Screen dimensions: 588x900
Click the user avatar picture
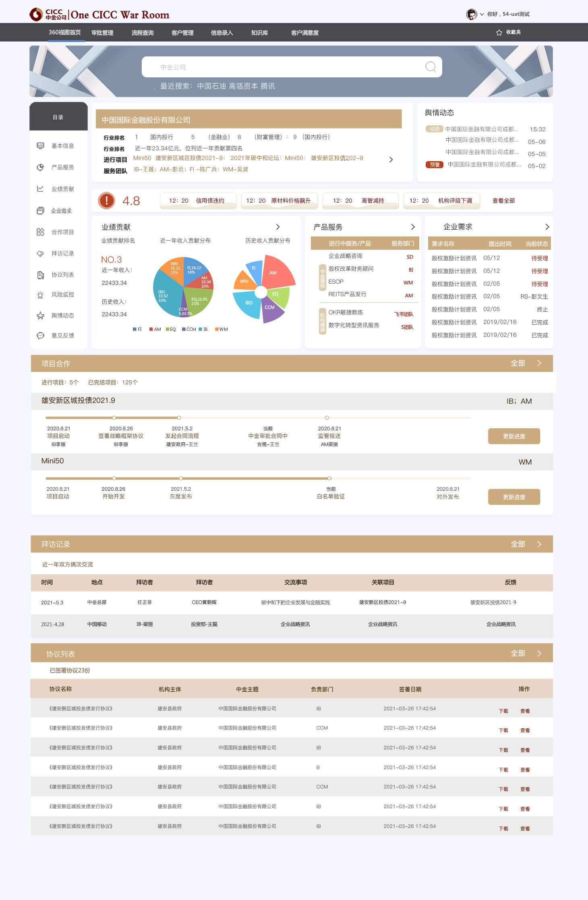point(471,14)
